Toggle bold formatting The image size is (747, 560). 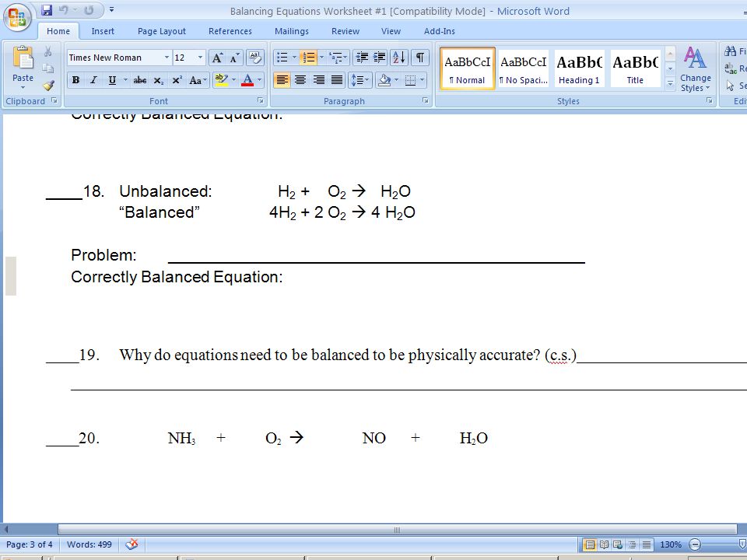[75, 80]
